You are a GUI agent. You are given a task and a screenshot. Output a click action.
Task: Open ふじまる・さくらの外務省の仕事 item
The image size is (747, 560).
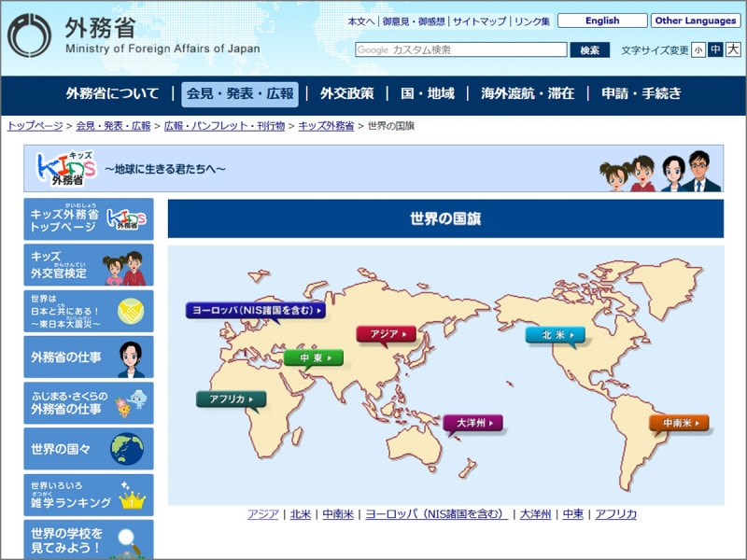pos(89,403)
